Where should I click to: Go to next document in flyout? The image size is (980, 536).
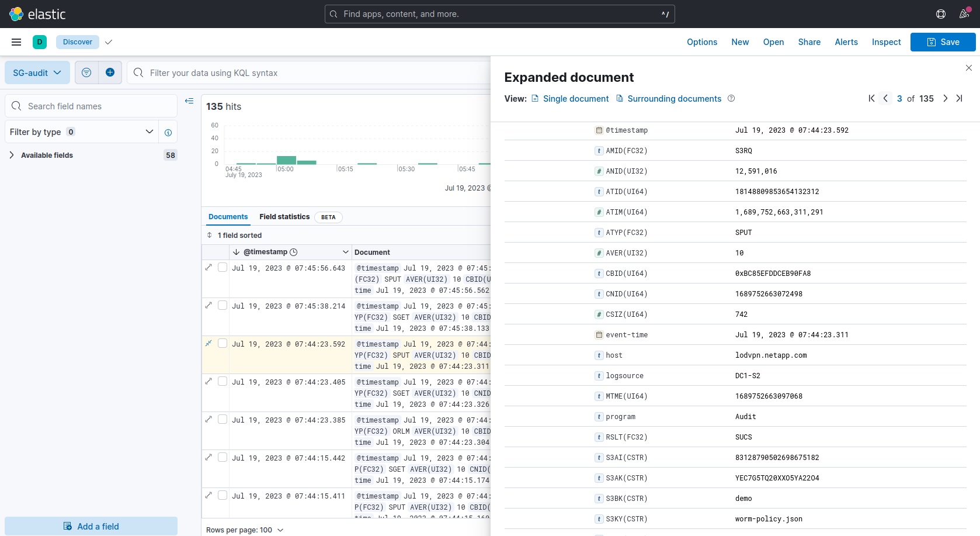[x=945, y=99]
